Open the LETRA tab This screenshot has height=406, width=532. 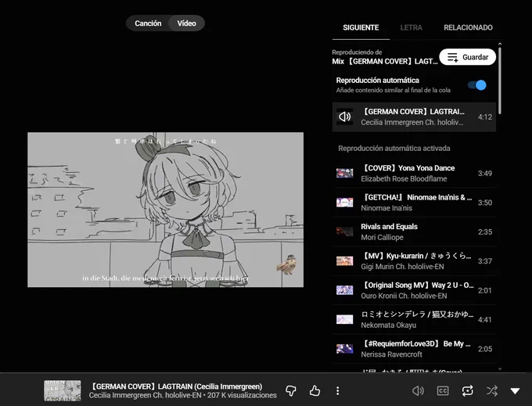click(412, 28)
